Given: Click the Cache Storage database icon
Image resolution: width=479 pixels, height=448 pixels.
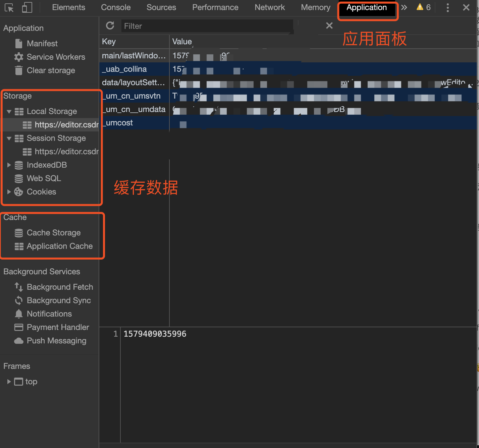Looking at the screenshot, I should [19, 233].
